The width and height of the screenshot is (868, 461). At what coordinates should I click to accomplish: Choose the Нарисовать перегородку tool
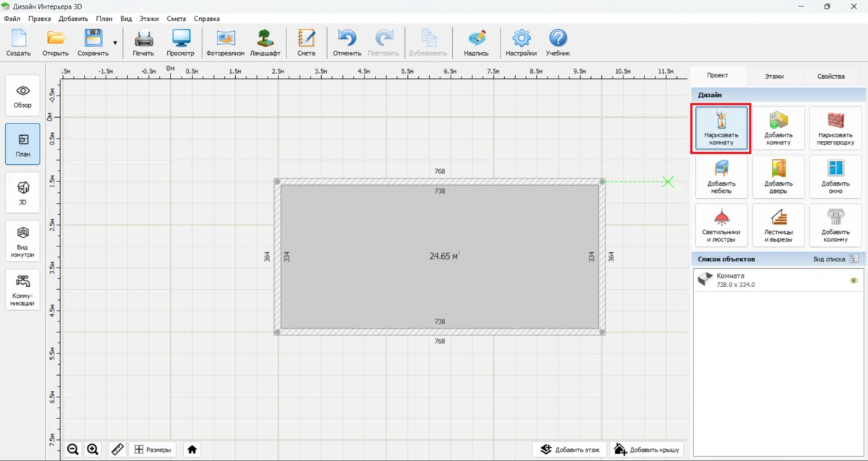click(x=835, y=128)
